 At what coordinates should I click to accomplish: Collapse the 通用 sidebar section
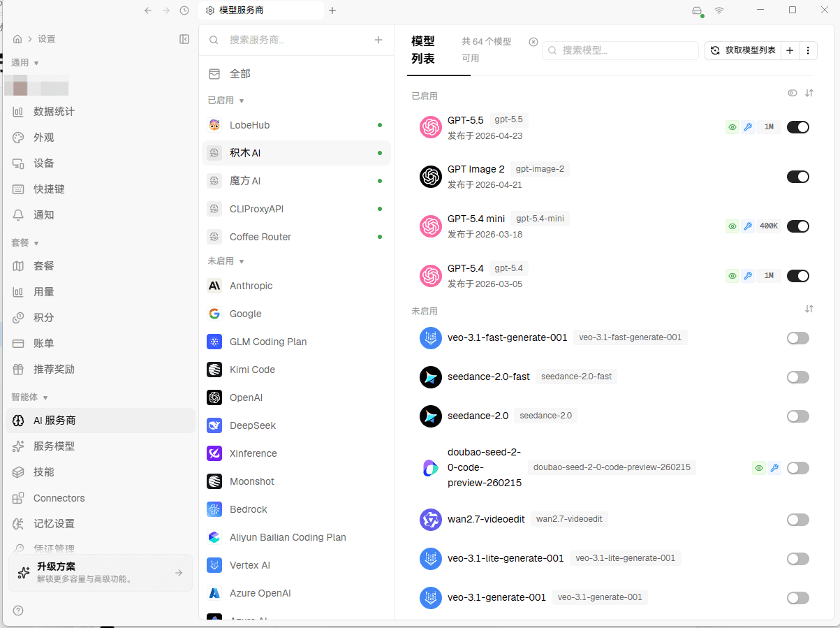click(25, 63)
